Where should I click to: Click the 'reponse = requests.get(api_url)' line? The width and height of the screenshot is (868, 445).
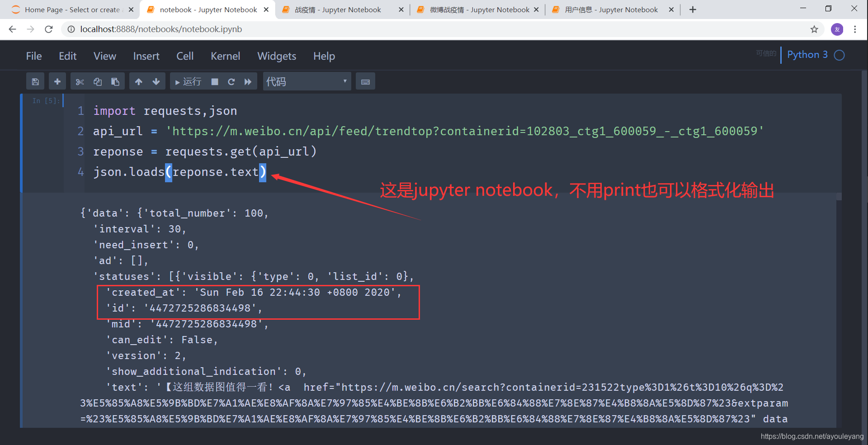205,151
